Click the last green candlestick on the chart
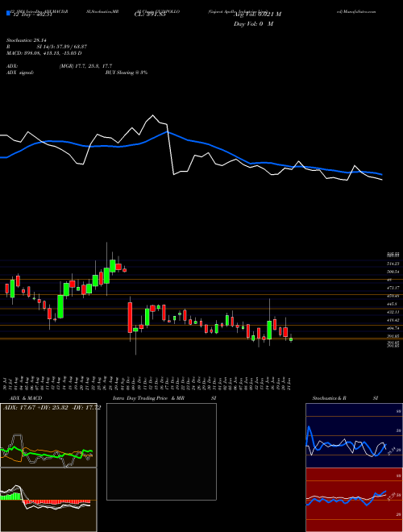403x532 pixels. coord(291,339)
